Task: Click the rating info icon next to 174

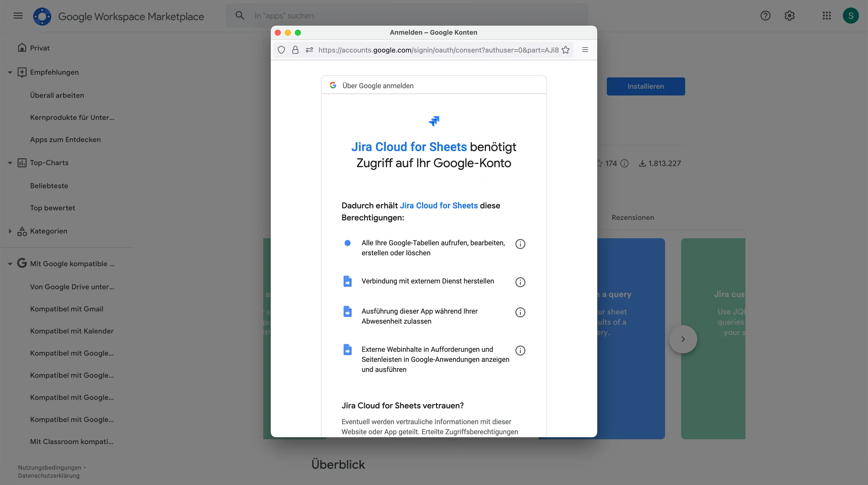Action: click(624, 163)
